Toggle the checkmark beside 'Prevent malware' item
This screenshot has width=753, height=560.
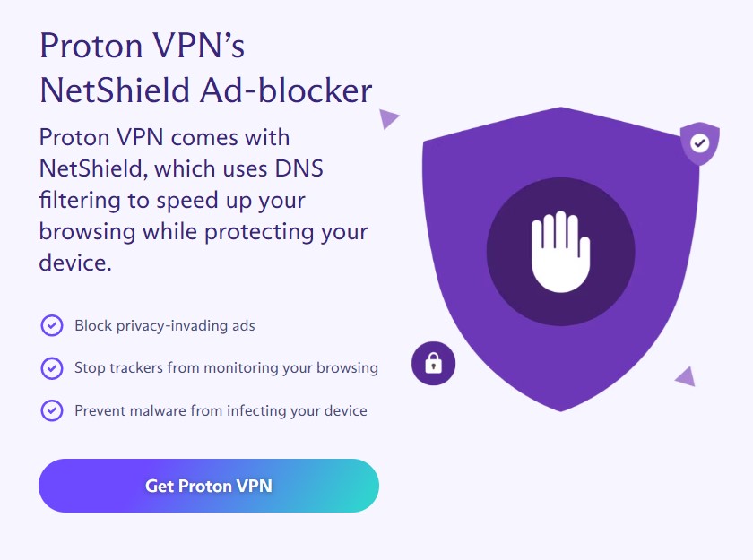tap(51, 410)
